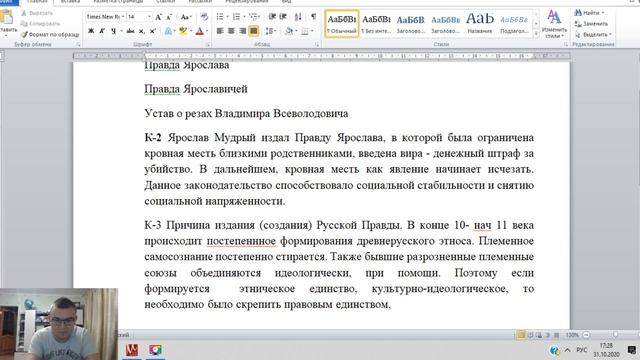Image resolution: width=640 pixels, height=360 pixels.
Task: Click the Shrink Font icon
Action: (x=169, y=17)
